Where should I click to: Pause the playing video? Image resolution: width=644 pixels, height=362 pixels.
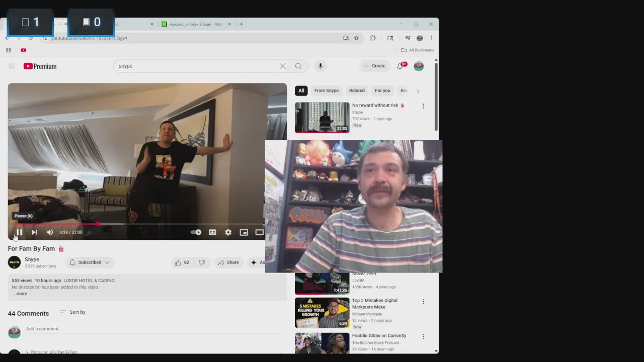point(19,232)
